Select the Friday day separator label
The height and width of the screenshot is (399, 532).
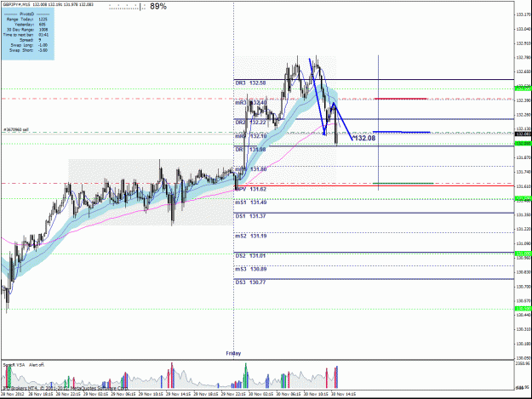[233, 353]
